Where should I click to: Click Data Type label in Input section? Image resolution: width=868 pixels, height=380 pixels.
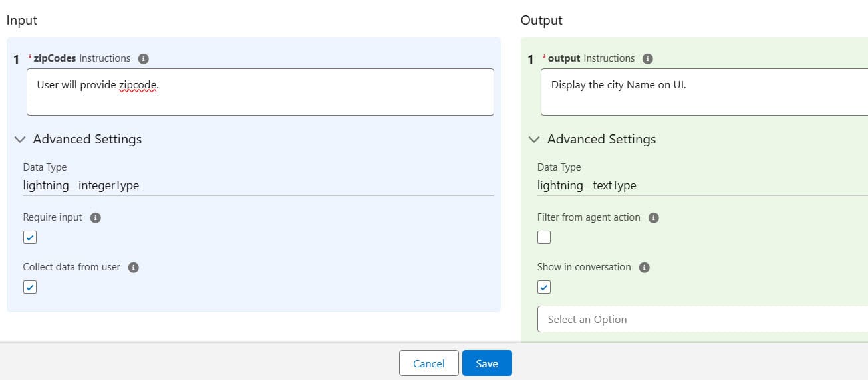(x=45, y=167)
